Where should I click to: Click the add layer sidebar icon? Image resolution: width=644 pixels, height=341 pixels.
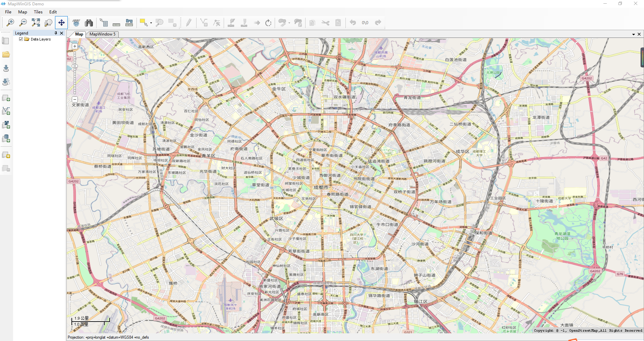[x=6, y=98]
